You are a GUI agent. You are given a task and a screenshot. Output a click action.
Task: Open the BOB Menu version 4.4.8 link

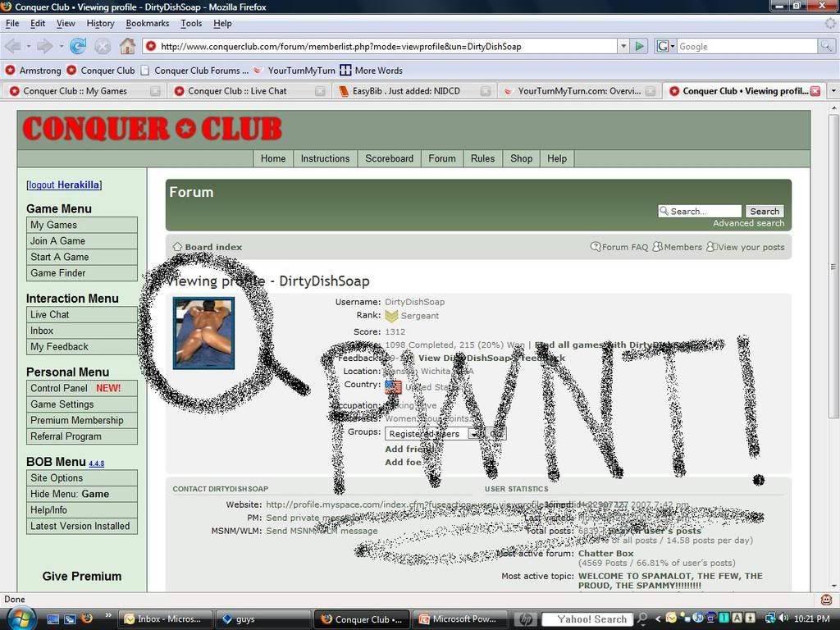pos(97,463)
